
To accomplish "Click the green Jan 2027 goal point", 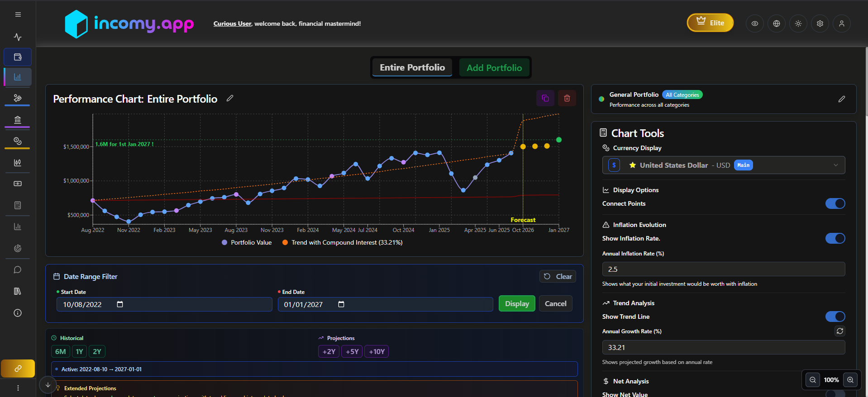I will 559,140.
